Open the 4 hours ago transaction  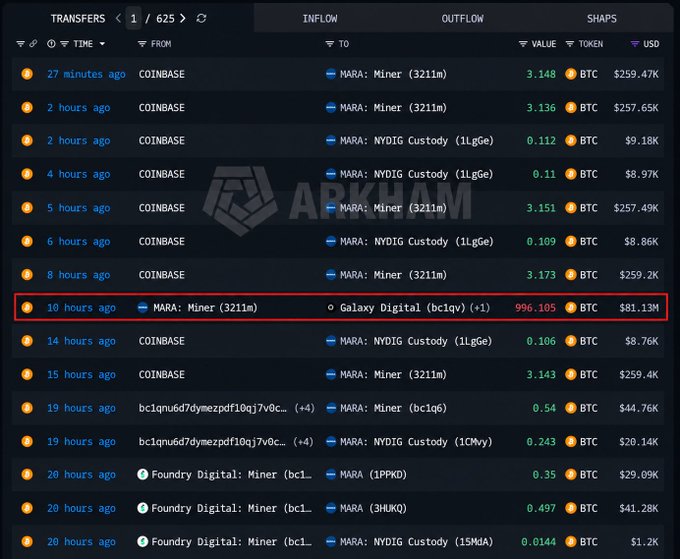pyautogui.click(x=78, y=174)
